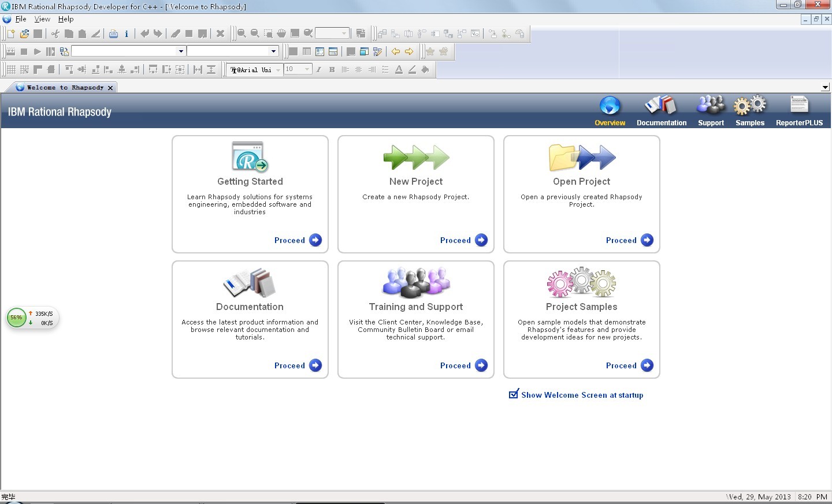This screenshot has width=832, height=504.
Task: Click the Undo arrow toolbar icon
Action: (x=144, y=33)
